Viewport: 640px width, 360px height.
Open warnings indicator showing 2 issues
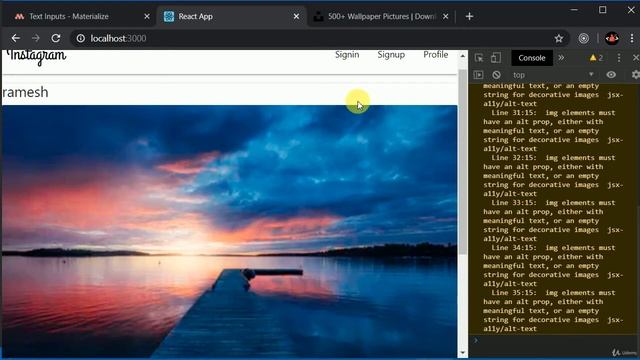point(596,58)
